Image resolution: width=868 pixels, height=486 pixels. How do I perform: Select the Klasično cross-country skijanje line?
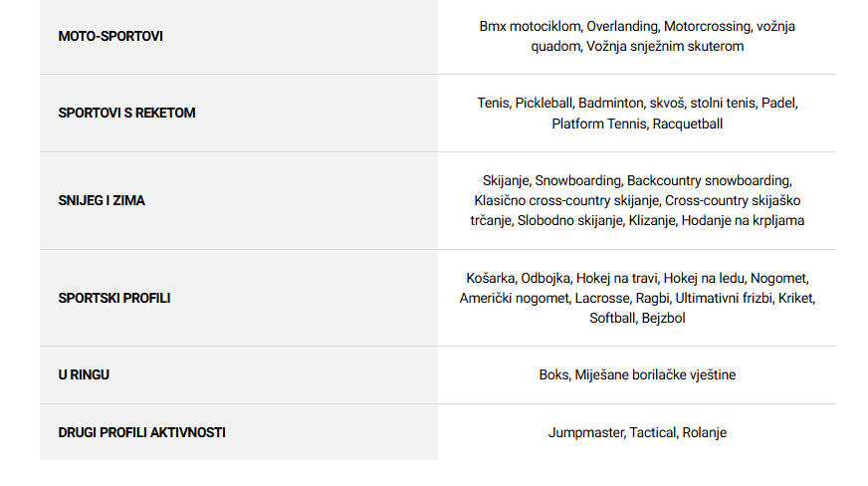click(637, 200)
